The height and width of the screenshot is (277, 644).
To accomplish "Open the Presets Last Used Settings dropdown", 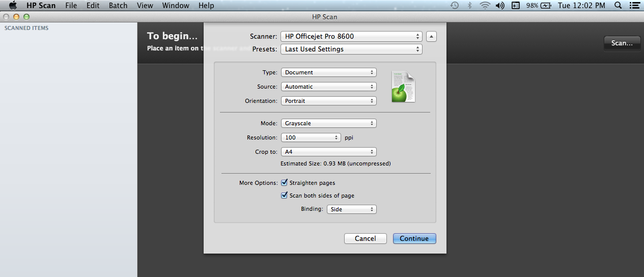I will pyautogui.click(x=351, y=49).
